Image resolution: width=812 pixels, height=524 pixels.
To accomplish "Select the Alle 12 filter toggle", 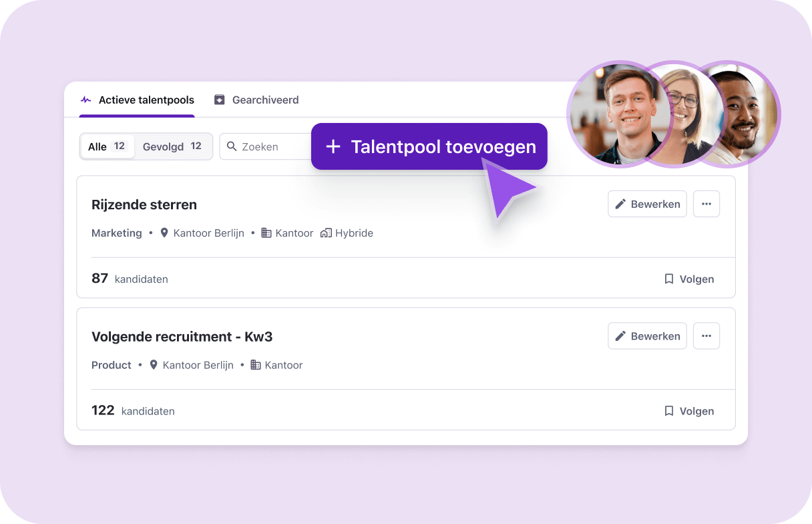I will [x=108, y=146].
